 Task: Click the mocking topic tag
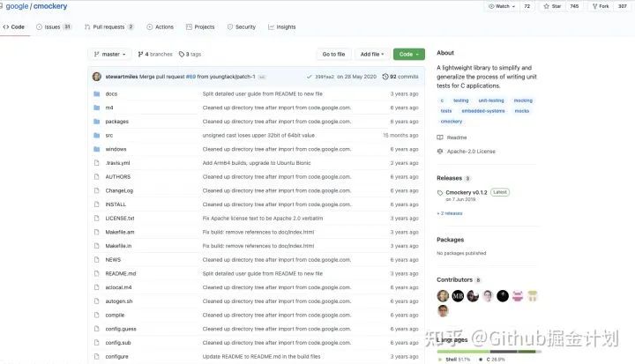click(x=523, y=100)
